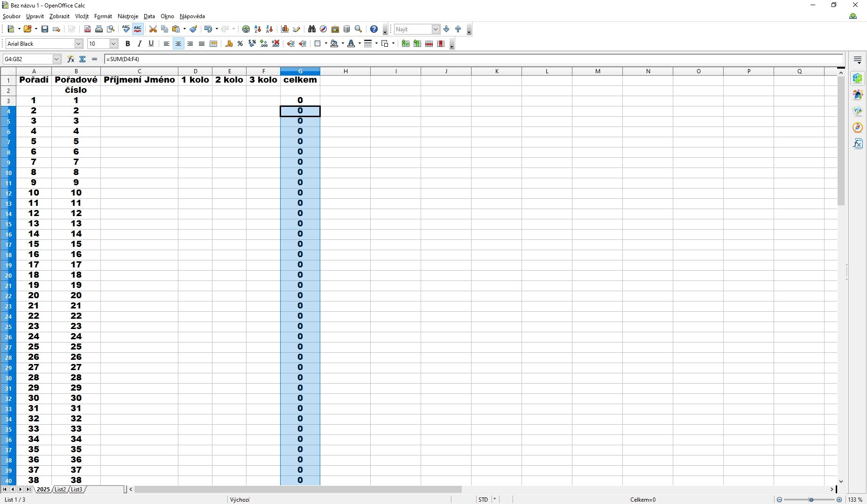Open the sidebar Navigator compass icon
867x504 pixels.
point(858,127)
